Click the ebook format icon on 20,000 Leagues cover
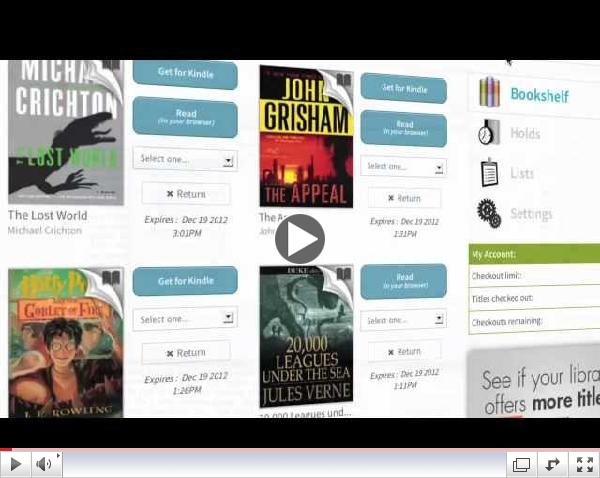The height and width of the screenshot is (478, 600). [x=343, y=274]
